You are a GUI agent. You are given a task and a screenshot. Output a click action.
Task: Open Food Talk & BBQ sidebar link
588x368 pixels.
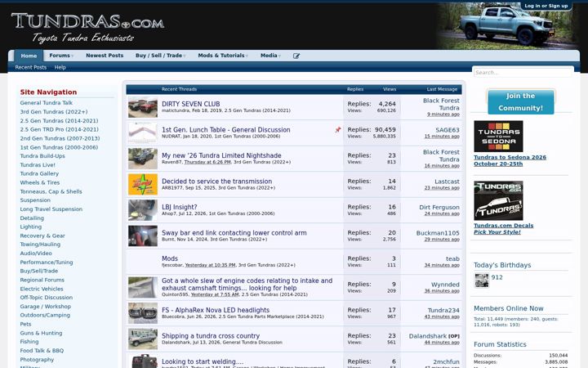pyautogui.click(x=42, y=350)
